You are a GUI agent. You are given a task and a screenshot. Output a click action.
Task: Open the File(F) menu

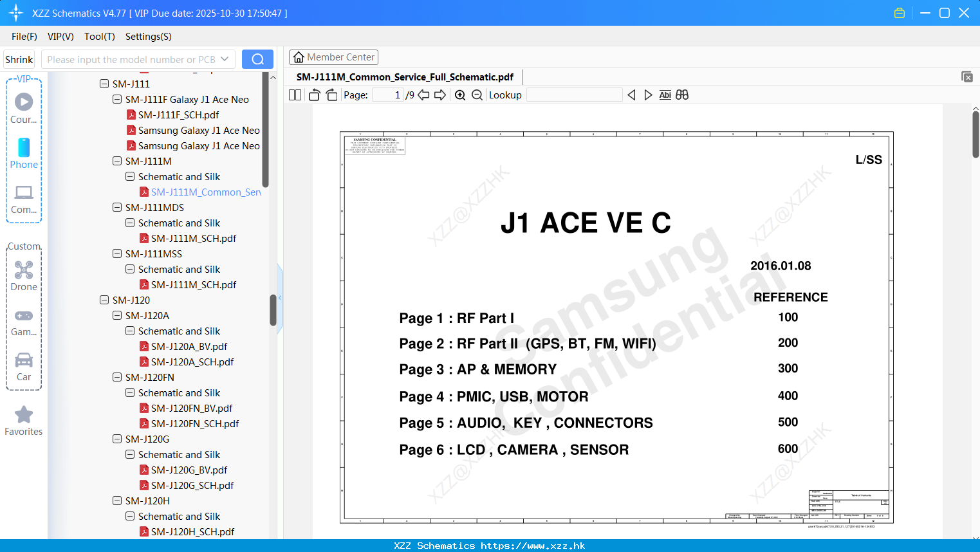pyautogui.click(x=24, y=37)
